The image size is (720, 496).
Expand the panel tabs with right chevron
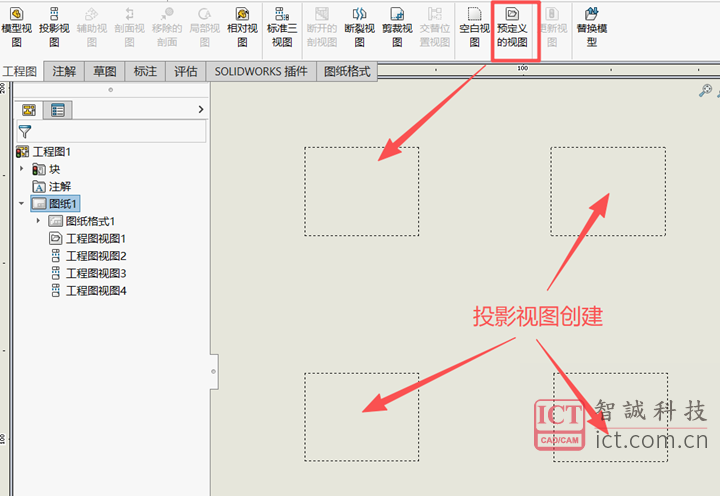pos(201,109)
